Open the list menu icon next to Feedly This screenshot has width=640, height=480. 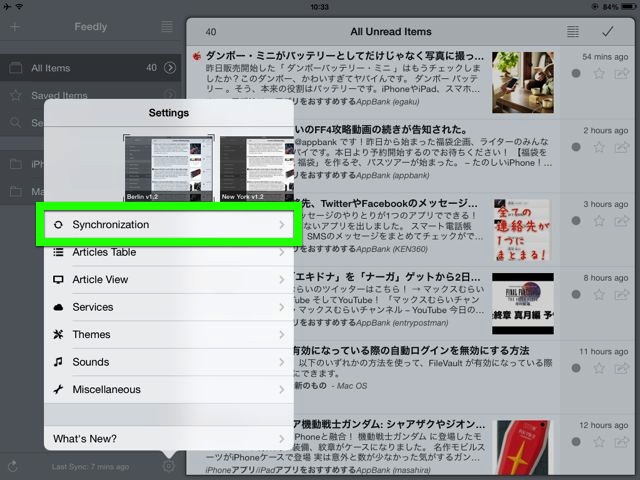167,27
